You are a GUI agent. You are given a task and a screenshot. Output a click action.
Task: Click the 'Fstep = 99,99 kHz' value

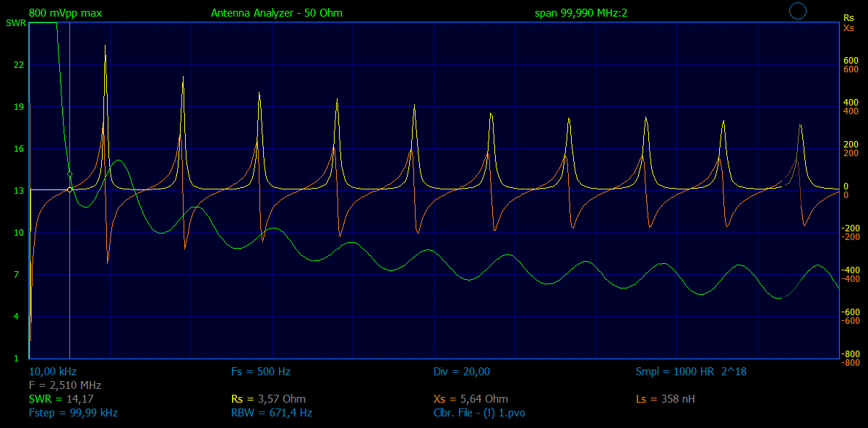[x=73, y=413]
